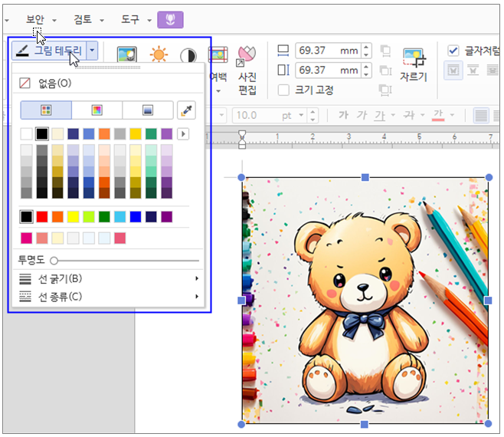This screenshot has height=437, width=504.
Task: Open 선 굵기(B) line thickness submenu
Action: (108, 278)
